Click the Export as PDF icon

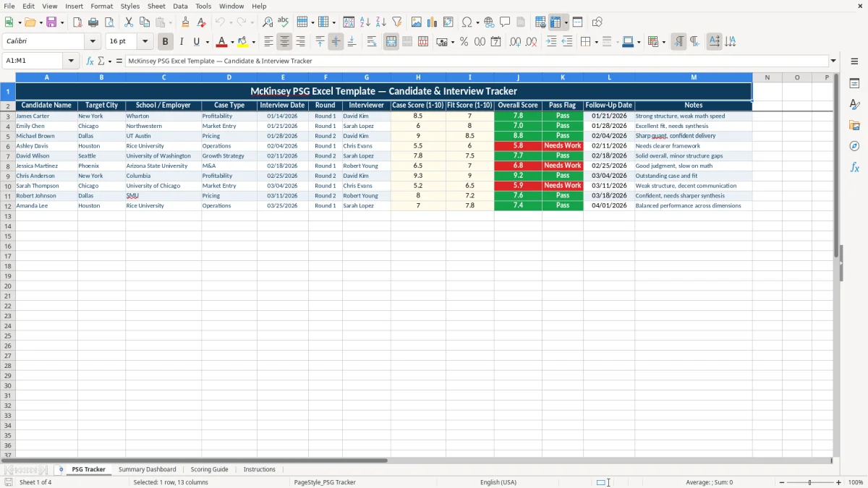[77, 22]
